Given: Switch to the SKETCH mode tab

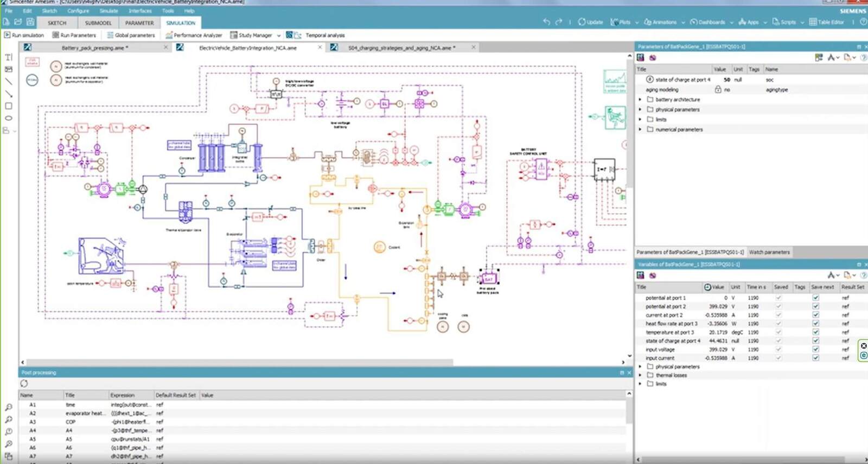Looking at the screenshot, I should click(57, 23).
